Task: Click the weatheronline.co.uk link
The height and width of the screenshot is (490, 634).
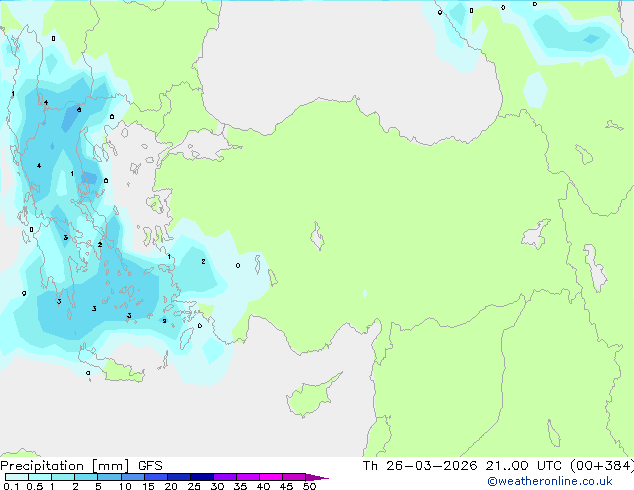Action: pos(550,481)
